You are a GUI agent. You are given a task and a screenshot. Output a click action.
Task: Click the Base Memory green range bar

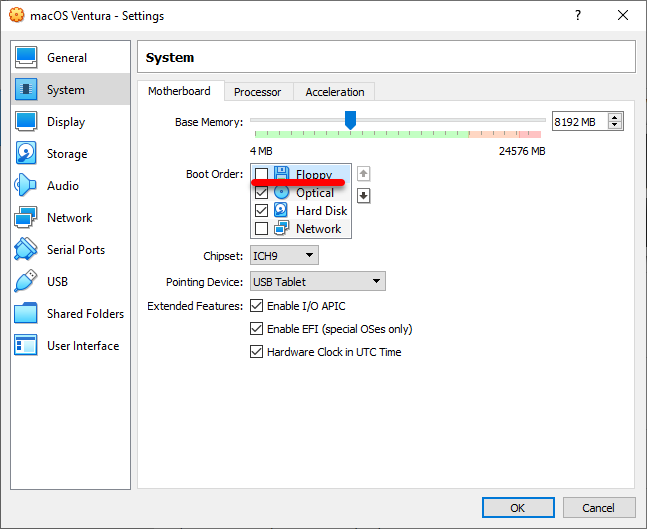pyautogui.click(x=361, y=134)
